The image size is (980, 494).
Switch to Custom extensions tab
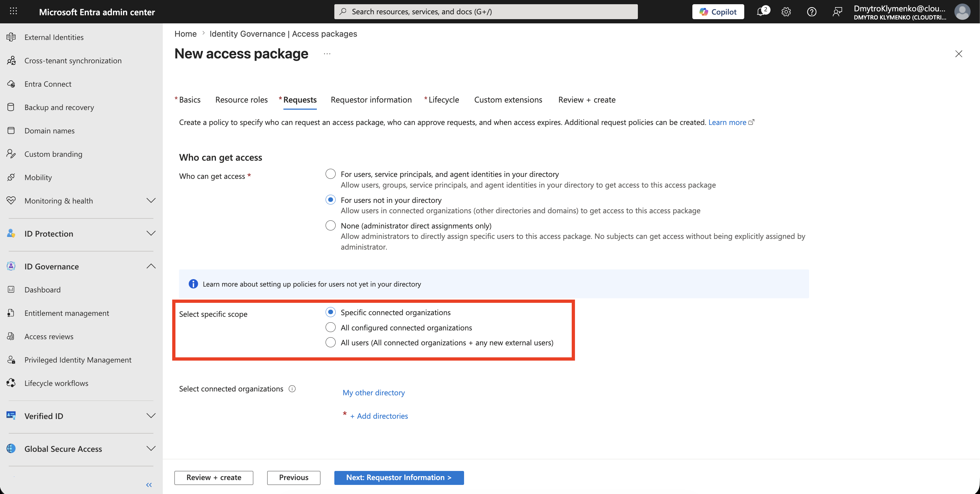click(x=508, y=100)
